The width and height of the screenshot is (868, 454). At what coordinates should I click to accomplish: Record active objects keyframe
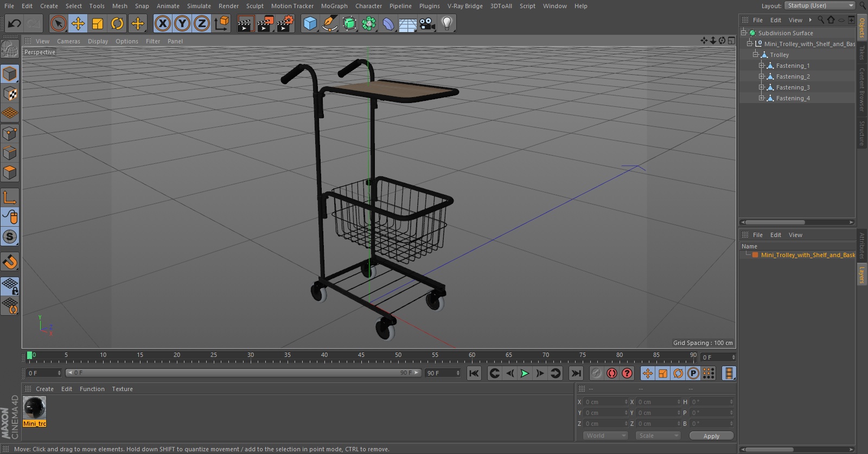(596, 373)
